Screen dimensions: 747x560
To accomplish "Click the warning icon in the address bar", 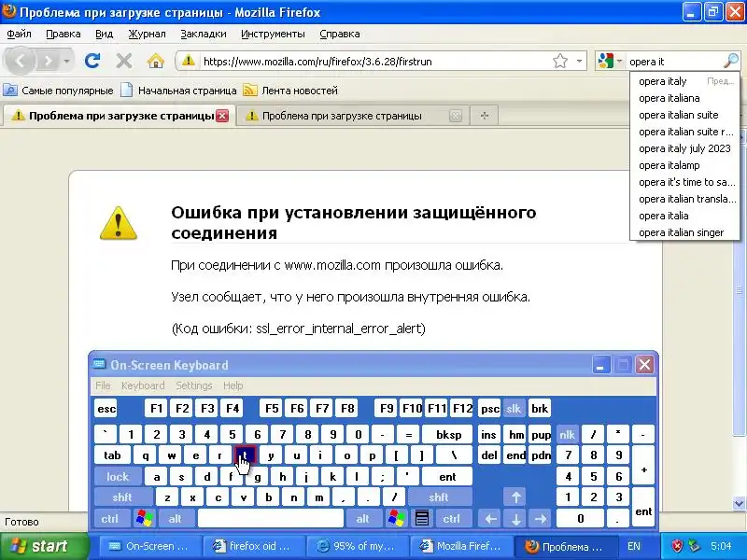I will 189,61.
